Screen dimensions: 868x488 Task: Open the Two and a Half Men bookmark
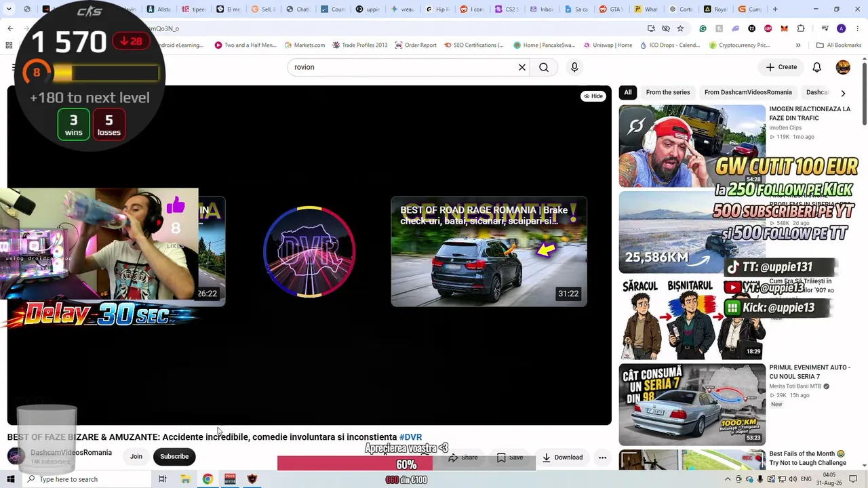pyautogui.click(x=245, y=45)
